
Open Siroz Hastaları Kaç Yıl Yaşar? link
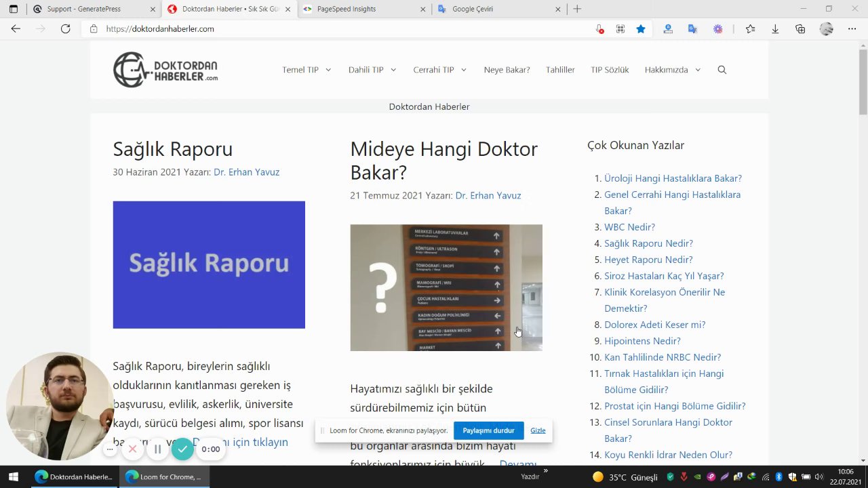pos(664,276)
